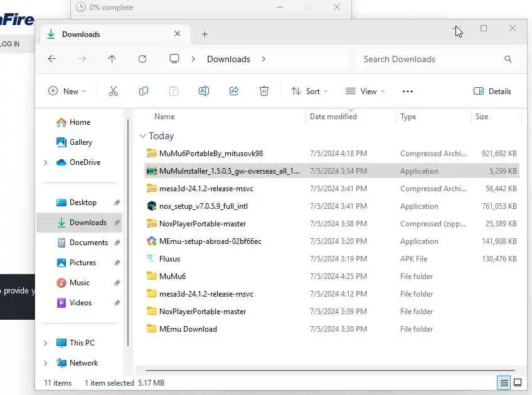Expand the OneDrive tree node

[x=45, y=163]
